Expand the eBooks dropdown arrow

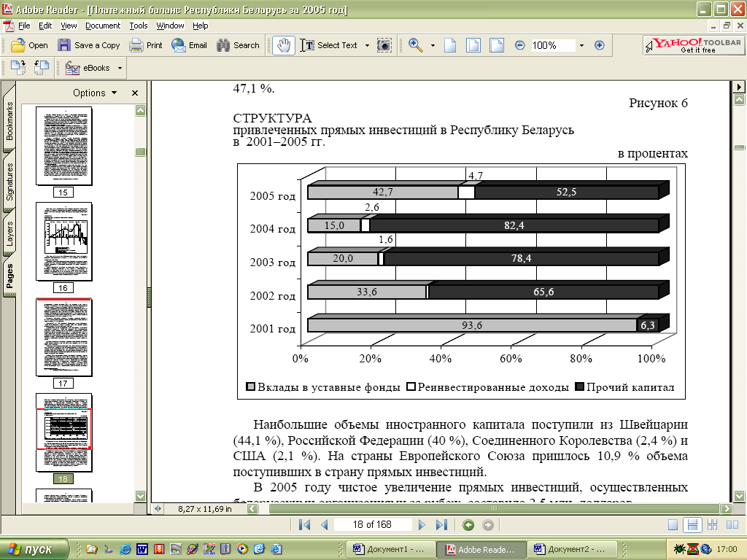(x=120, y=68)
